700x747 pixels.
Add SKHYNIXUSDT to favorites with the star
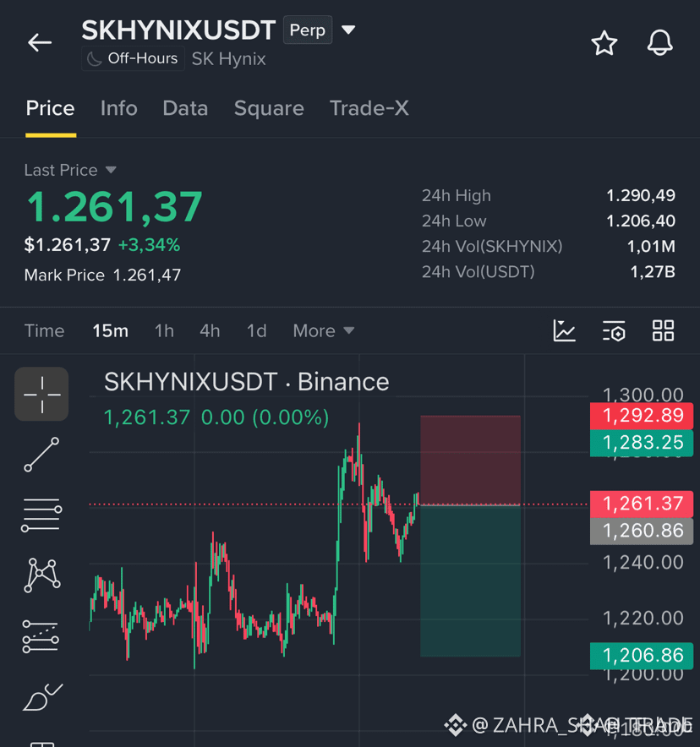click(604, 43)
